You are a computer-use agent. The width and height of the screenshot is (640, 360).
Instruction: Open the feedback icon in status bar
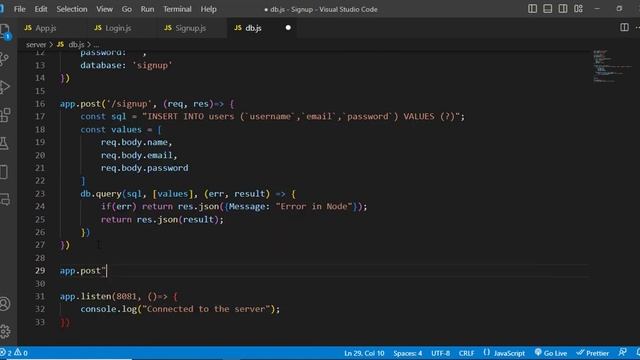click(622, 353)
